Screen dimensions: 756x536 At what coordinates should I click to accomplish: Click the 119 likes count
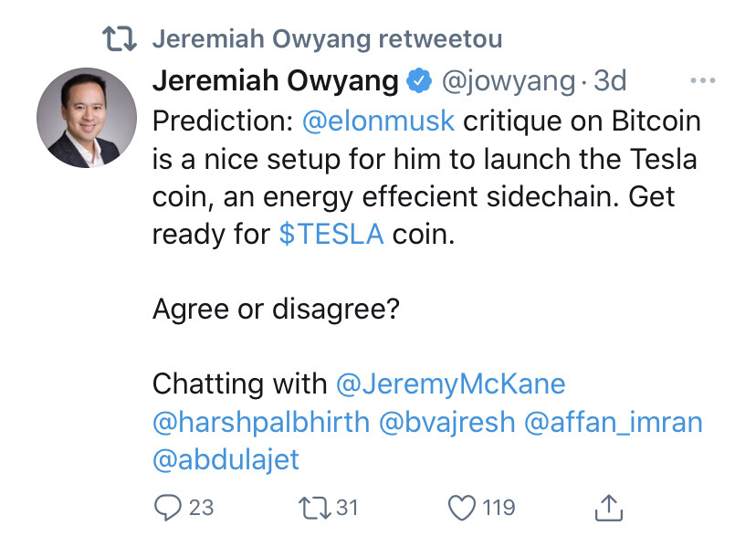[x=497, y=507]
